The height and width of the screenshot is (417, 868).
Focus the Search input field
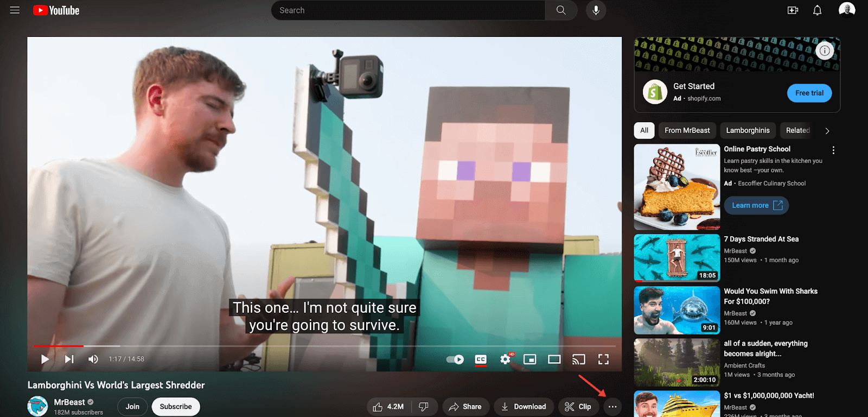click(x=408, y=10)
